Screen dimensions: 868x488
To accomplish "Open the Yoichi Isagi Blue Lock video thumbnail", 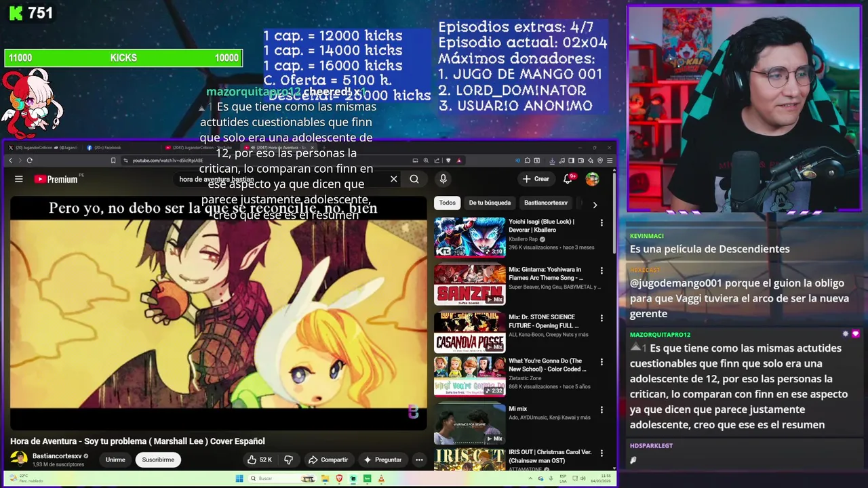I will coord(469,237).
